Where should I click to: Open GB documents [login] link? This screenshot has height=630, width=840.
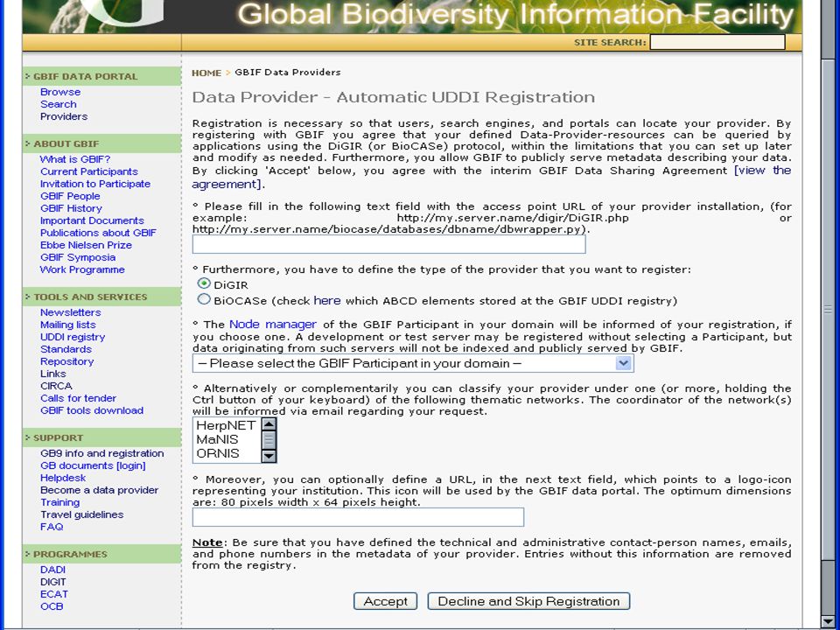pos(93,466)
